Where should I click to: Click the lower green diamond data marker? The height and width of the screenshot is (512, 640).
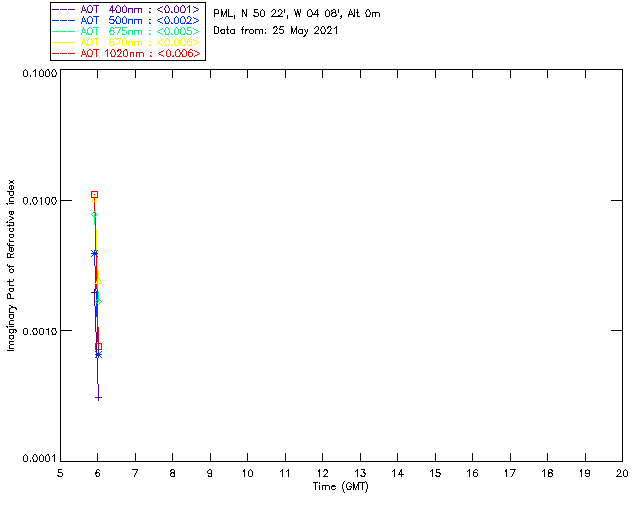click(x=98, y=302)
